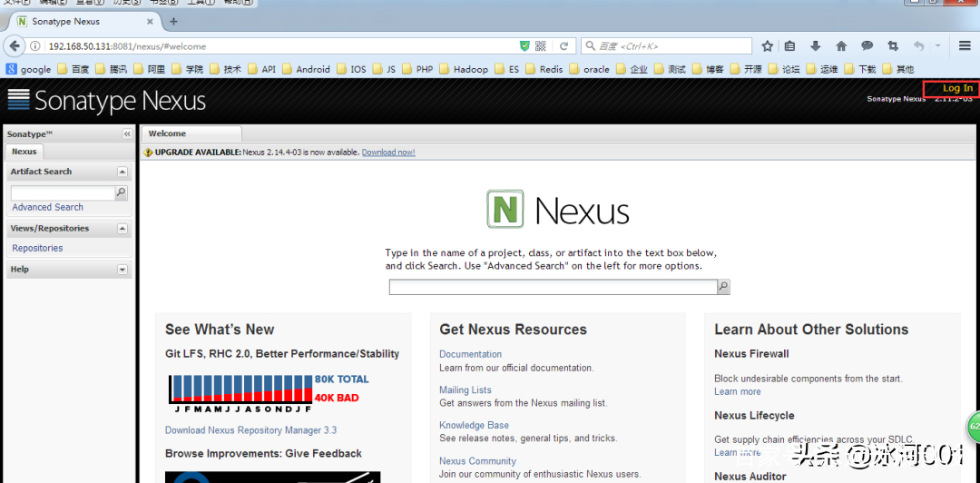Focus the main Nexus search text box
Viewport: 980px width, 483px height.
click(x=553, y=287)
